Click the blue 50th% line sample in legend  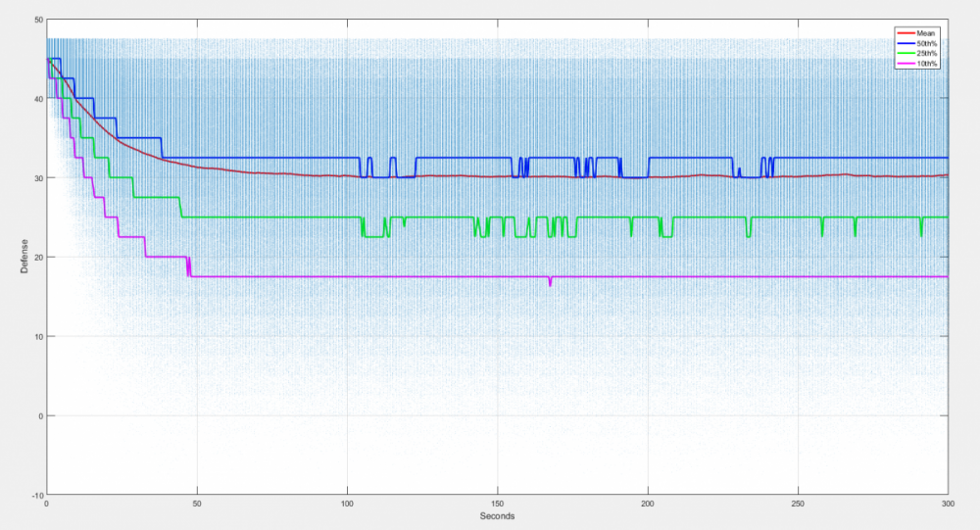point(906,43)
